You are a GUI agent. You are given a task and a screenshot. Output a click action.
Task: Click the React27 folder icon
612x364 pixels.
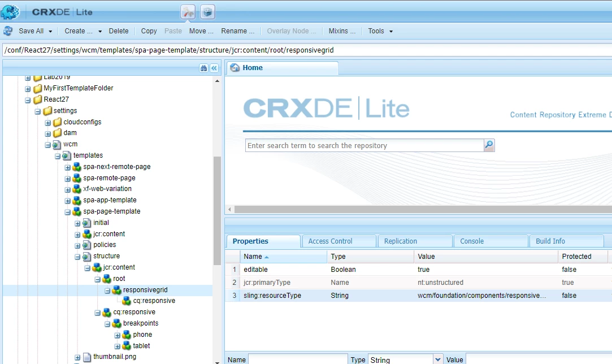pos(37,99)
